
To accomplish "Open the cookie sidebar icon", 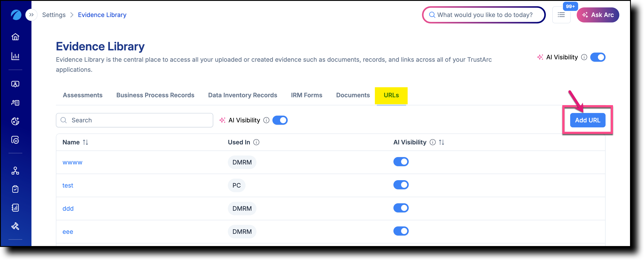I will 16,121.
